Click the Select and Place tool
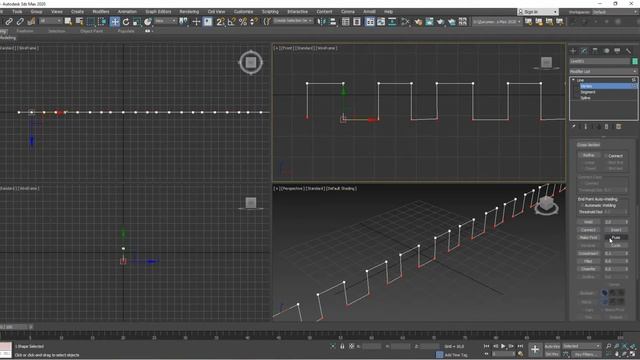This screenshot has width=640, height=360. (x=148, y=22)
